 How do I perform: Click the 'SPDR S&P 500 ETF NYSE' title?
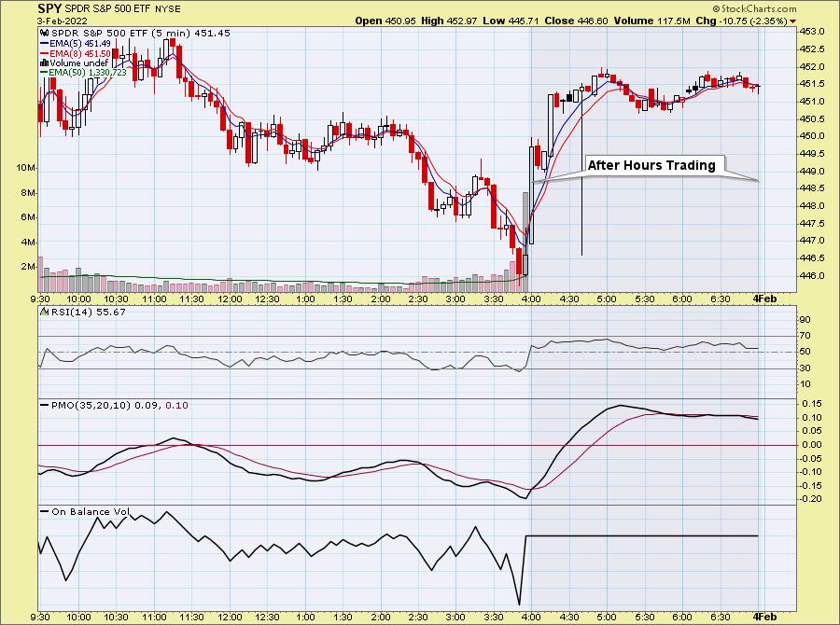tap(122, 9)
